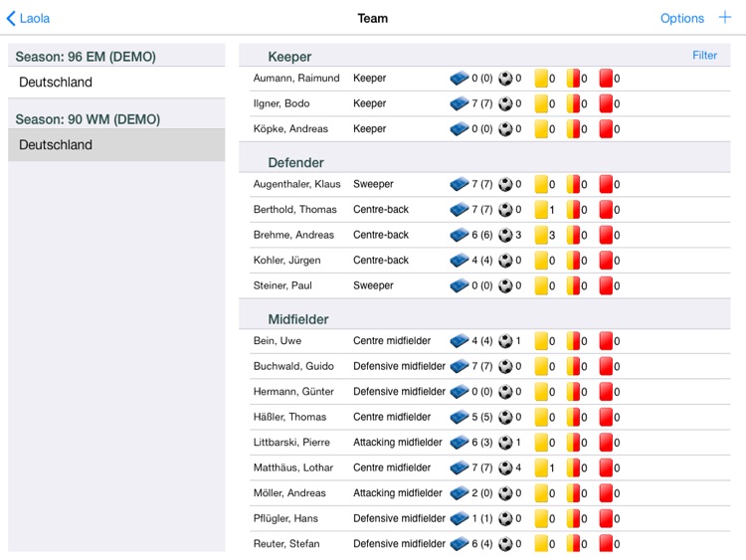The height and width of the screenshot is (560, 746).
Task: Click Berthold's yellow-red card icon
Action: point(574,210)
